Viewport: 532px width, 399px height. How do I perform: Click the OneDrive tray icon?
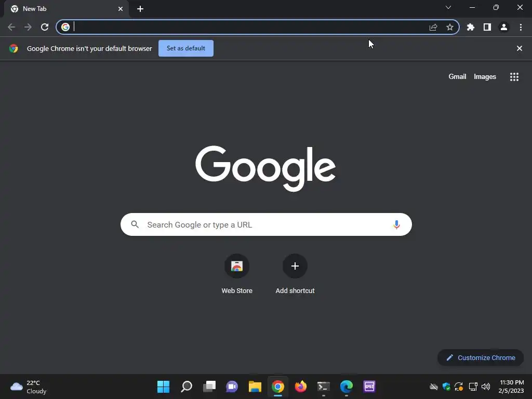[434, 387]
